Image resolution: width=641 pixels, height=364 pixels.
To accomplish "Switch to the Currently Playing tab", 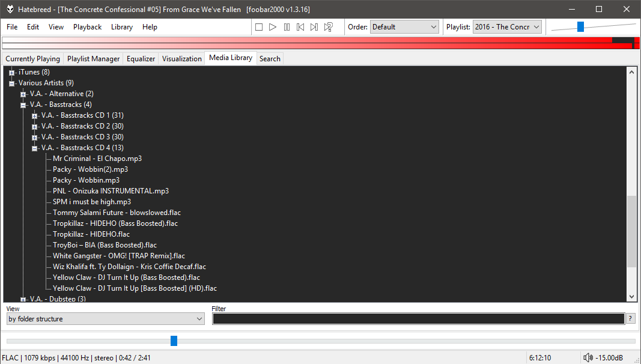I will [x=32, y=59].
